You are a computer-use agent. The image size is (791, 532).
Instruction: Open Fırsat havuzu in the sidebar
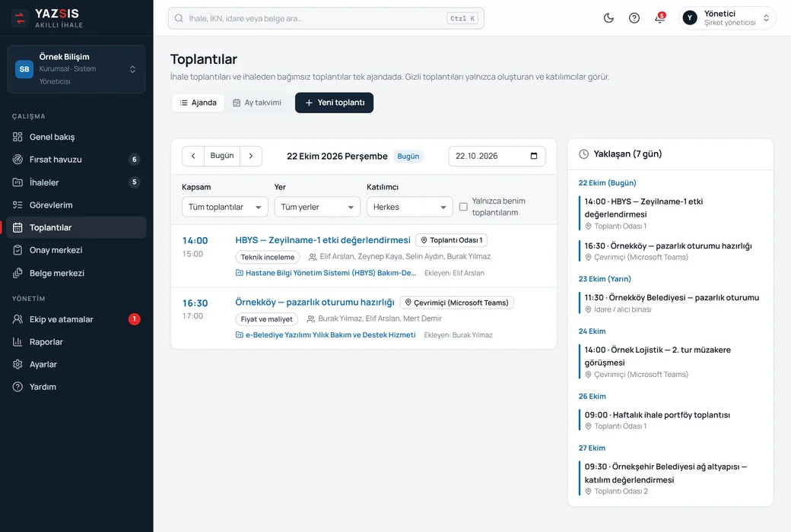point(76,160)
